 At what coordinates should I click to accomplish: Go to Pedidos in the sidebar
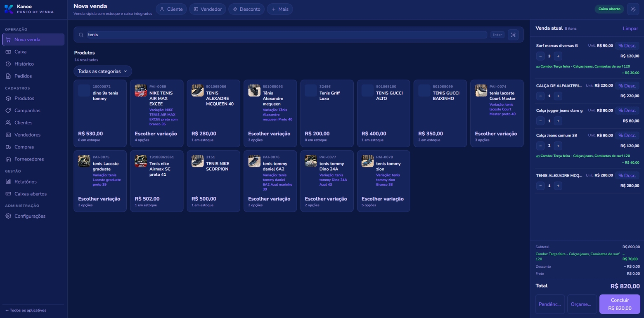tap(33, 76)
